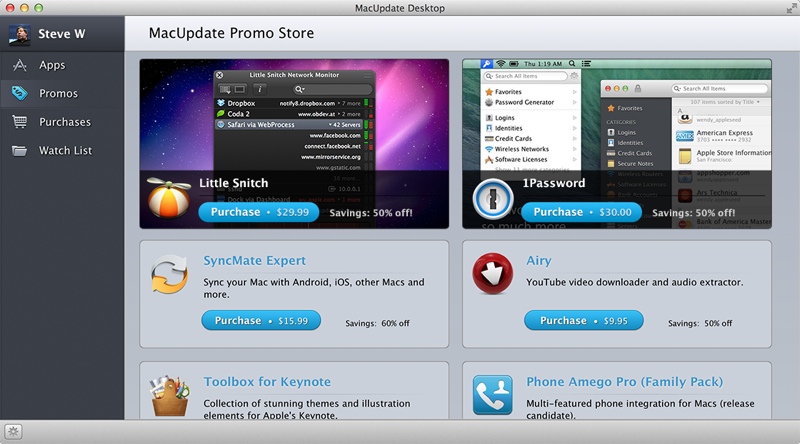Viewport: 800px width, 444px height.
Task: Click the red close window button
Action: click(x=10, y=8)
